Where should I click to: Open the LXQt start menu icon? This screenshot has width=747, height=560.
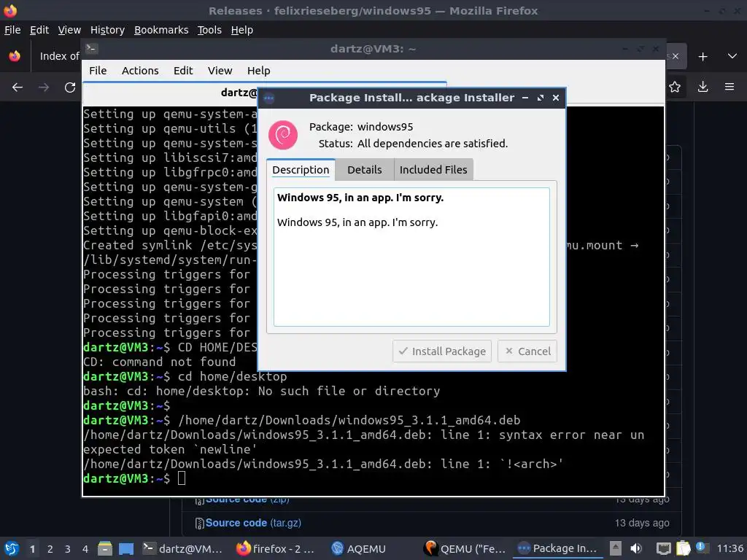(12, 548)
